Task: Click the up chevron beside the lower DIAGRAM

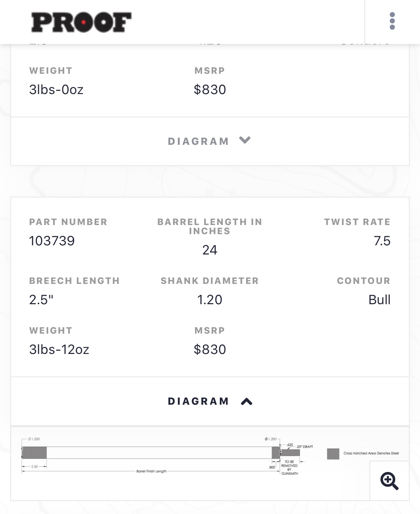Action: click(x=247, y=401)
